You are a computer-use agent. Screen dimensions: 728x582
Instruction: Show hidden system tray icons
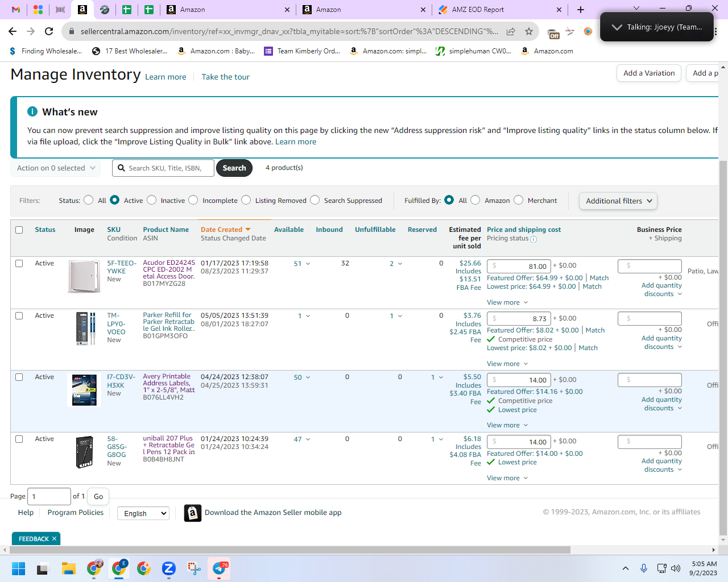click(x=626, y=568)
